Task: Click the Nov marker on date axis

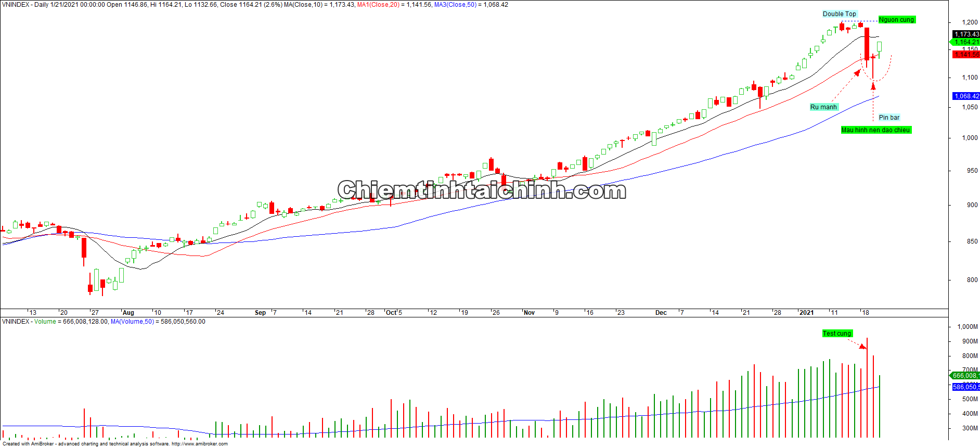Action: [529, 313]
